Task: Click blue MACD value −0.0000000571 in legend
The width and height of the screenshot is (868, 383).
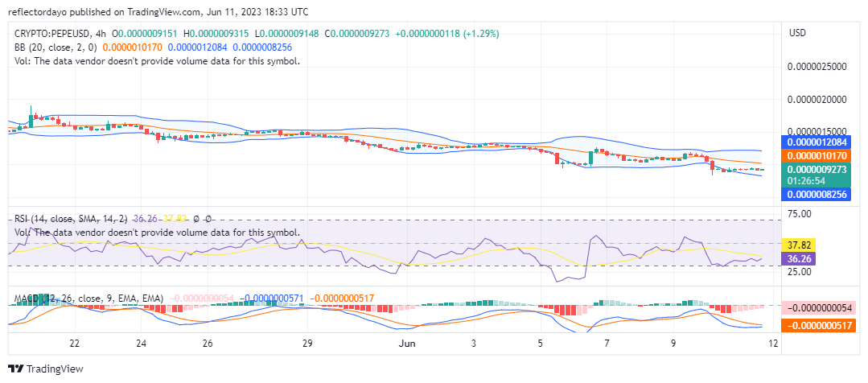Action: 271,299
